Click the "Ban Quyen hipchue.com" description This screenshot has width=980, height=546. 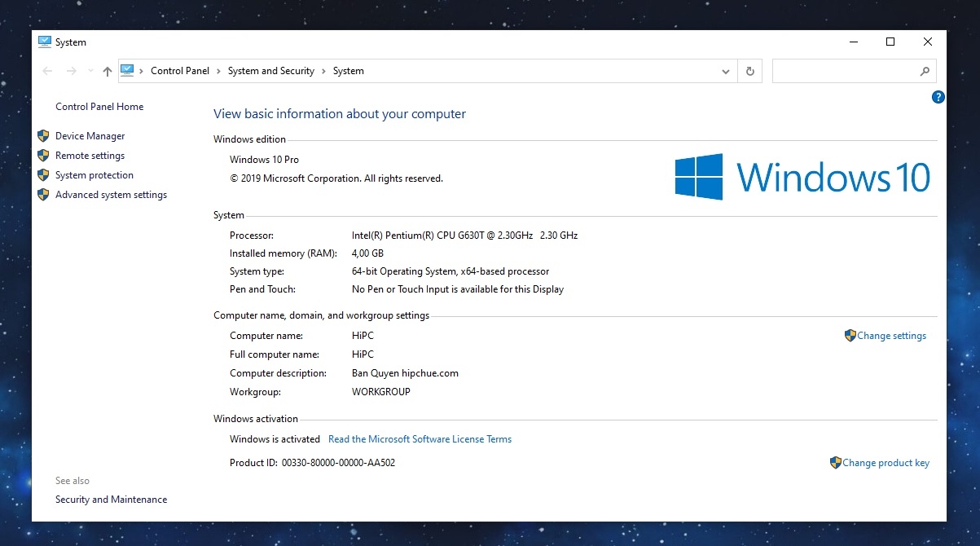pyautogui.click(x=405, y=373)
